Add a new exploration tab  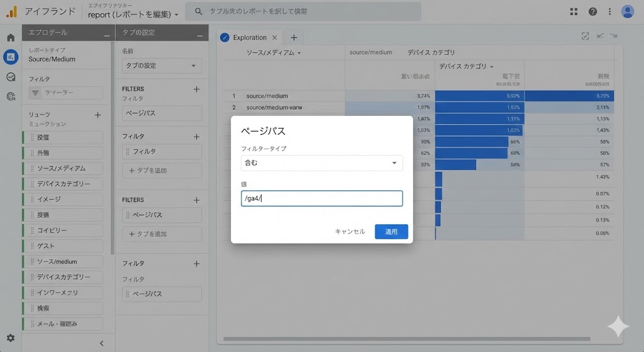coord(294,37)
